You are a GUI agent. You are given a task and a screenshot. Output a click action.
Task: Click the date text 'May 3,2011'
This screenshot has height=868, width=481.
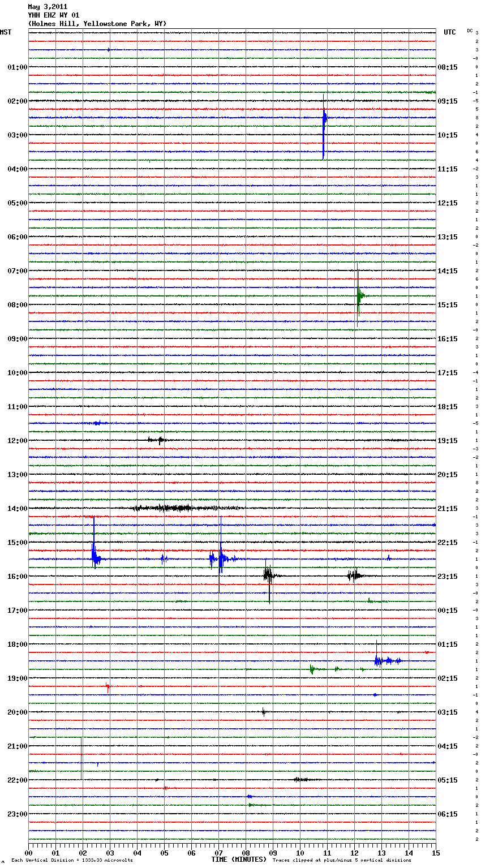tap(48, 7)
